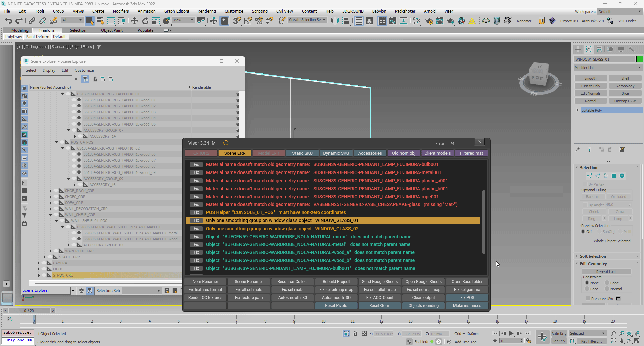The width and height of the screenshot is (644, 346).
Task: Select Polygon sub-object level icon
Action: click(613, 176)
